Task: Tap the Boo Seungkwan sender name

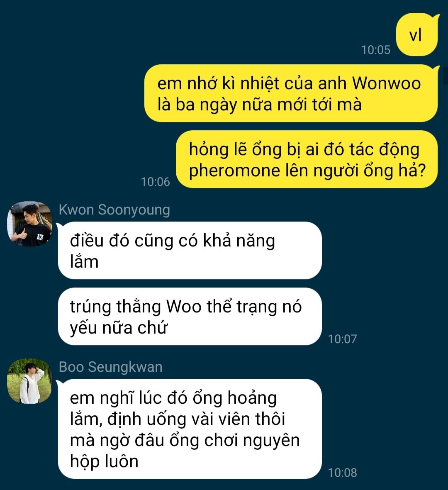Action: 111,367
